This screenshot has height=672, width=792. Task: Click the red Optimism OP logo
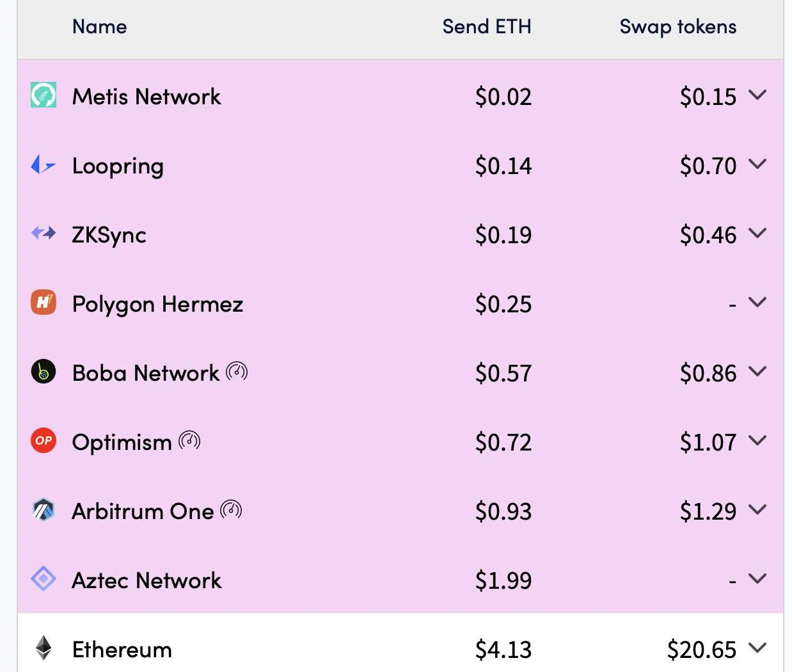[x=44, y=441]
